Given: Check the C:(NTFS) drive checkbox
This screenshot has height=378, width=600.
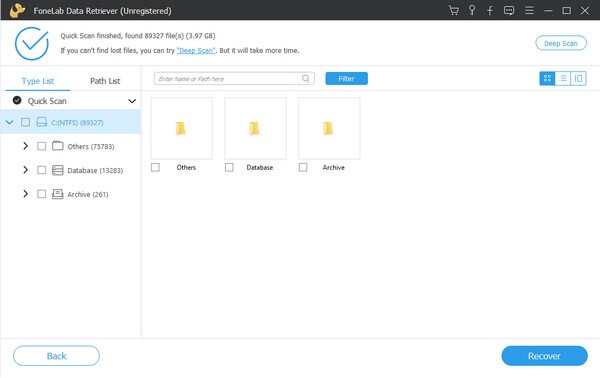Looking at the screenshot, I should pos(25,122).
